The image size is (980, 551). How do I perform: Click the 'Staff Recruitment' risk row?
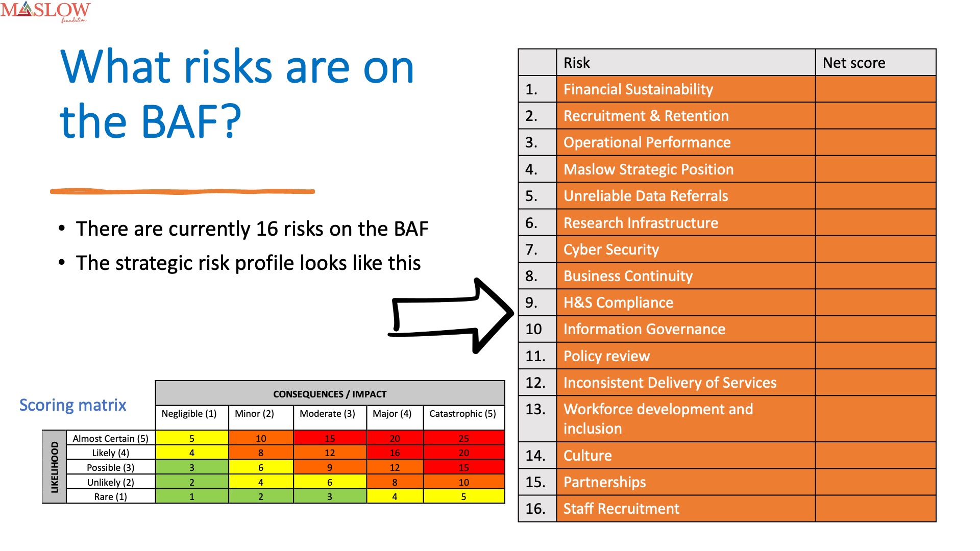pyautogui.click(x=727, y=509)
